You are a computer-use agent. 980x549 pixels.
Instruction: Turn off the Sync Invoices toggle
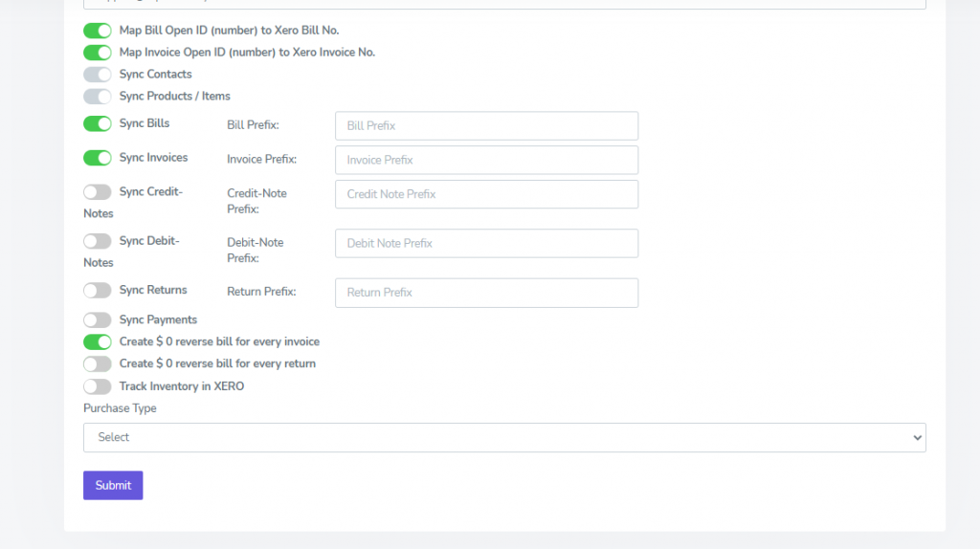pyautogui.click(x=98, y=158)
